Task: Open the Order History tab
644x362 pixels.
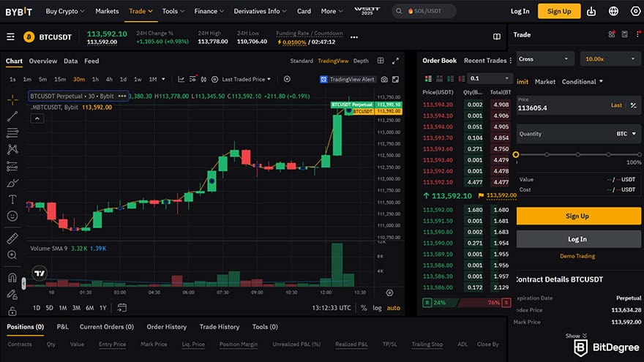Action: pos(166,327)
